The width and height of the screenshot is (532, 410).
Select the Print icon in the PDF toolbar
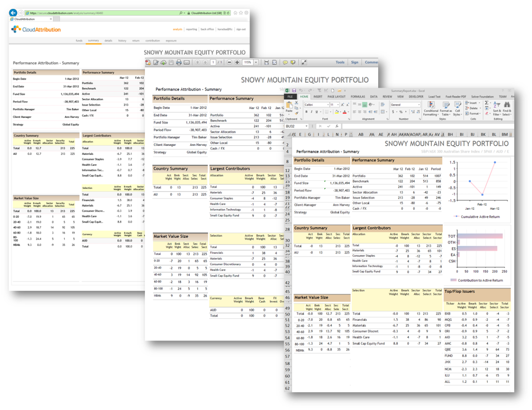(178, 62)
